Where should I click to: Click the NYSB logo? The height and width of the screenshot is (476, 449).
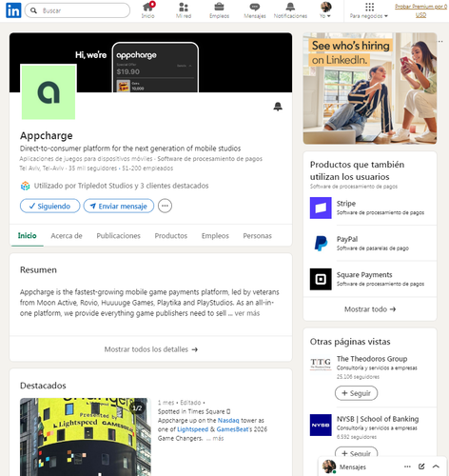coord(321,425)
